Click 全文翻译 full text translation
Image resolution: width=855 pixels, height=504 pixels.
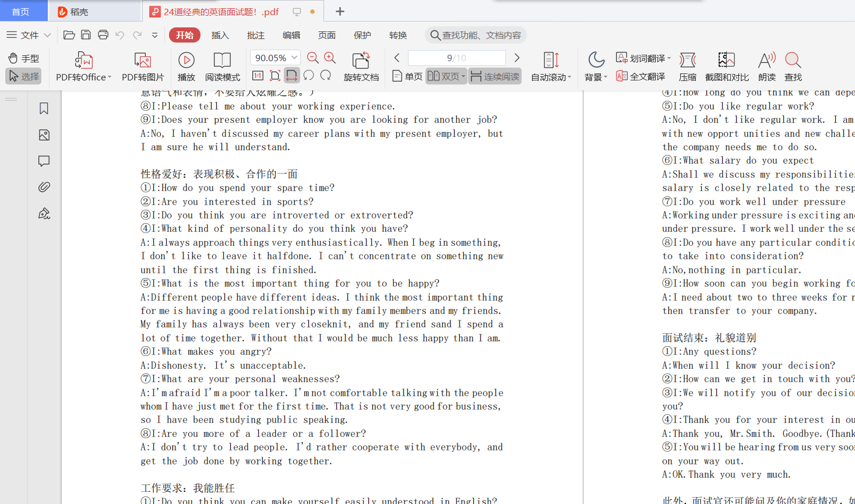pos(641,76)
